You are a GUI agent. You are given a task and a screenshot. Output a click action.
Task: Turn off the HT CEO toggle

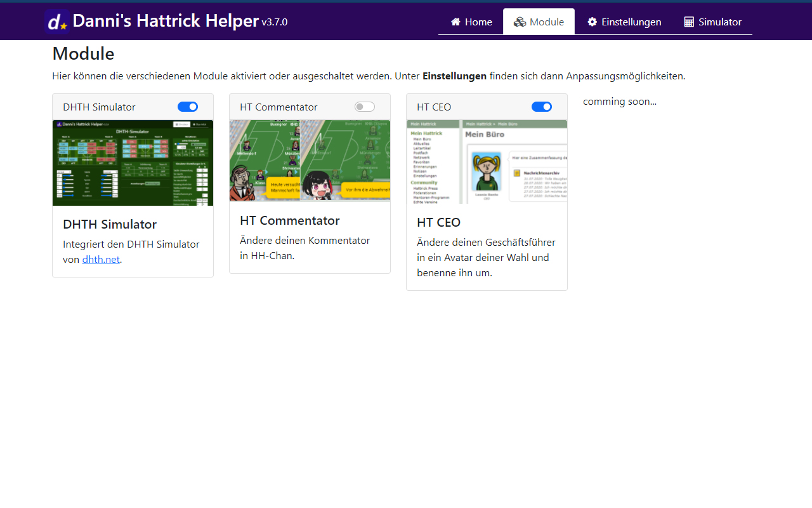point(542,106)
